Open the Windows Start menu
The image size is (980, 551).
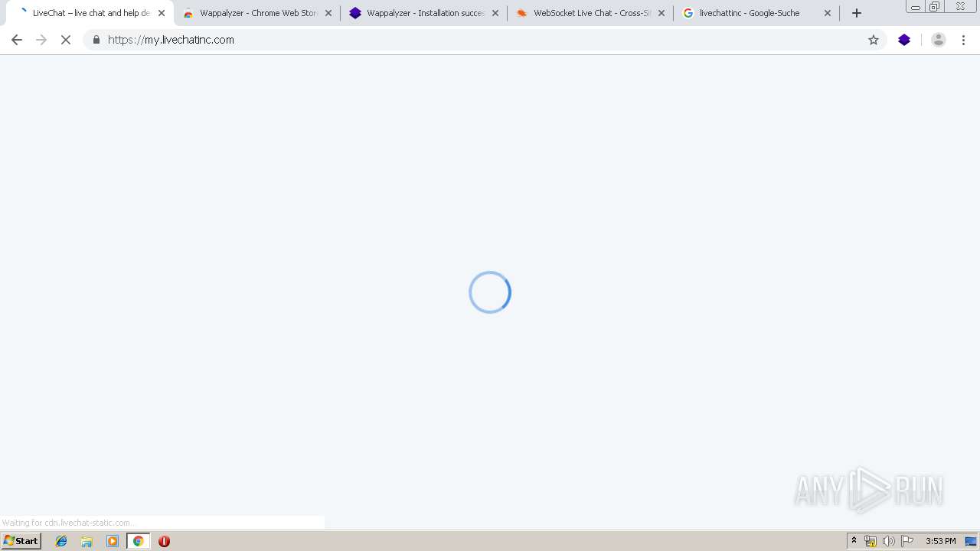tap(21, 541)
